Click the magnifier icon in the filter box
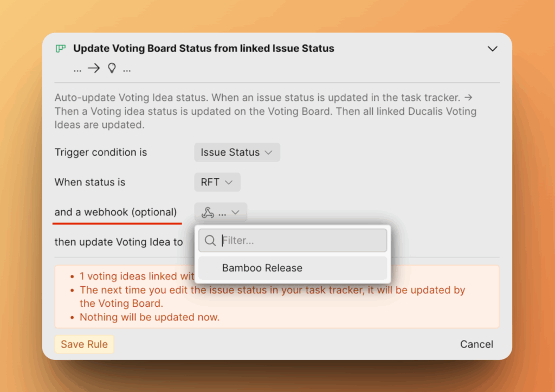 (x=210, y=241)
